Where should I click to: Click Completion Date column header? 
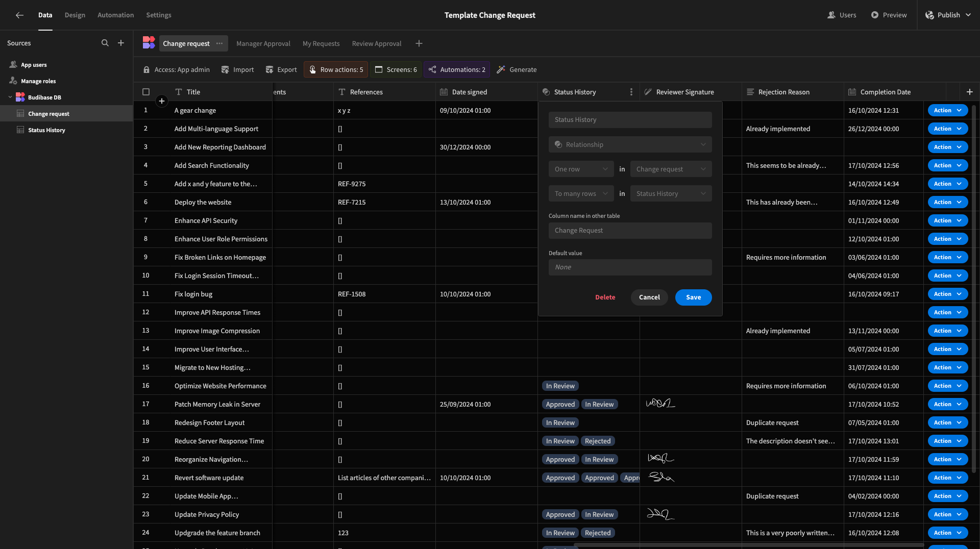coord(895,92)
